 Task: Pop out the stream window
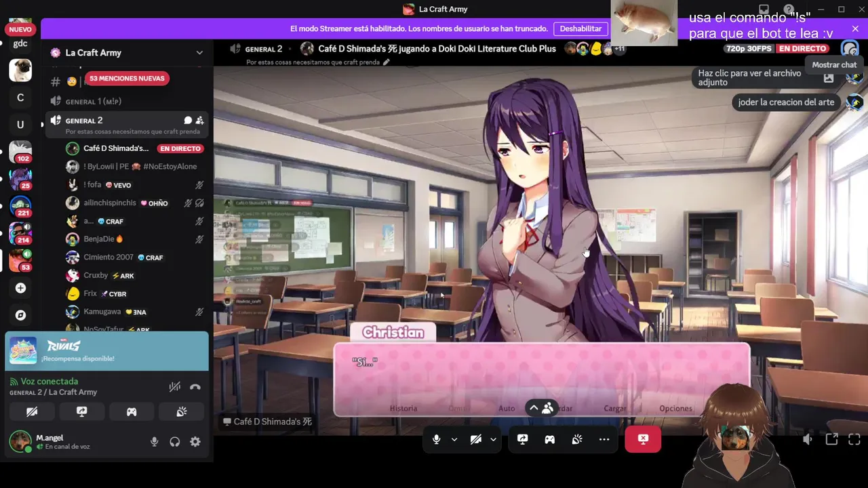click(x=831, y=439)
